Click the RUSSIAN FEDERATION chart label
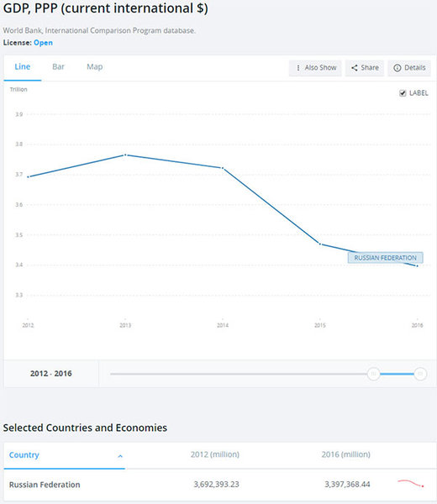 [385, 258]
